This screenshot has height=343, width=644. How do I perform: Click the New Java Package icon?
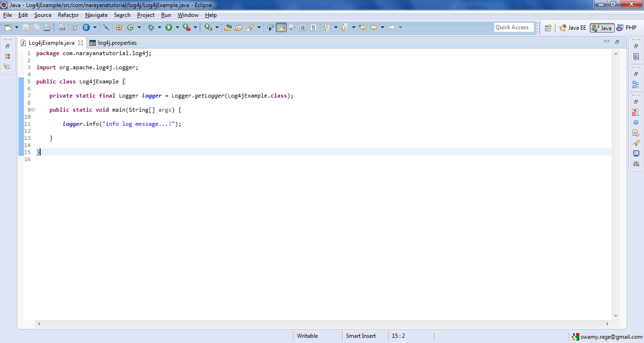pos(119,27)
